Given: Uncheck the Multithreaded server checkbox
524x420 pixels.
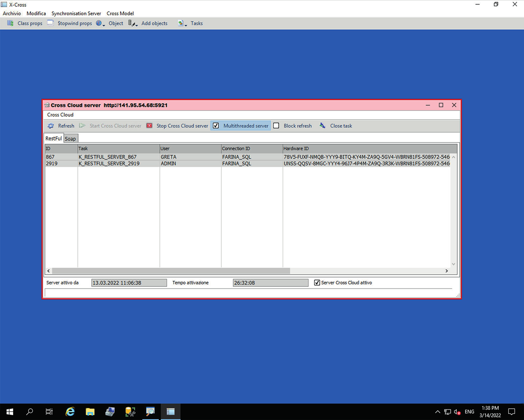Looking at the screenshot, I should (216, 126).
